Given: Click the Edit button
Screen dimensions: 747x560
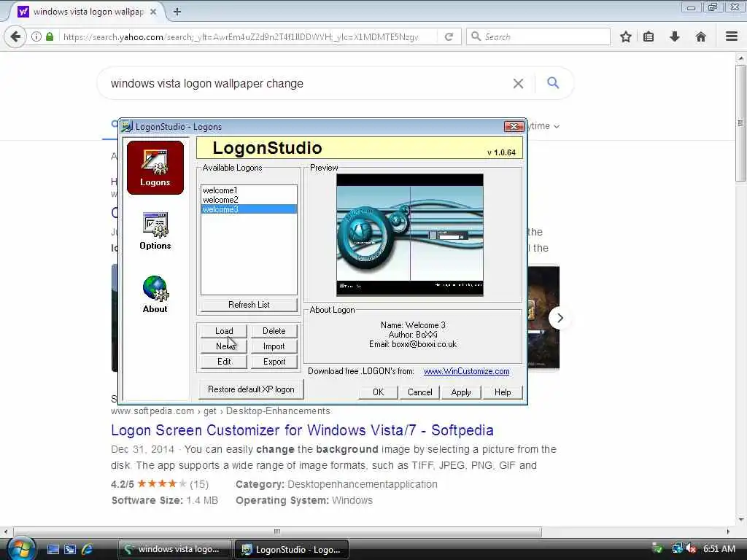Looking at the screenshot, I should point(224,362).
